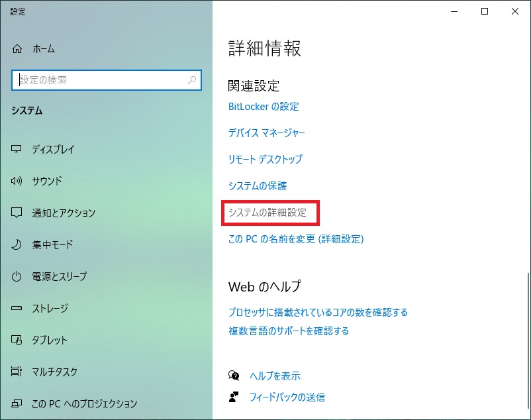The height and width of the screenshot is (420, 531).
Task: Maximize the 設定 window
Action: click(x=485, y=11)
